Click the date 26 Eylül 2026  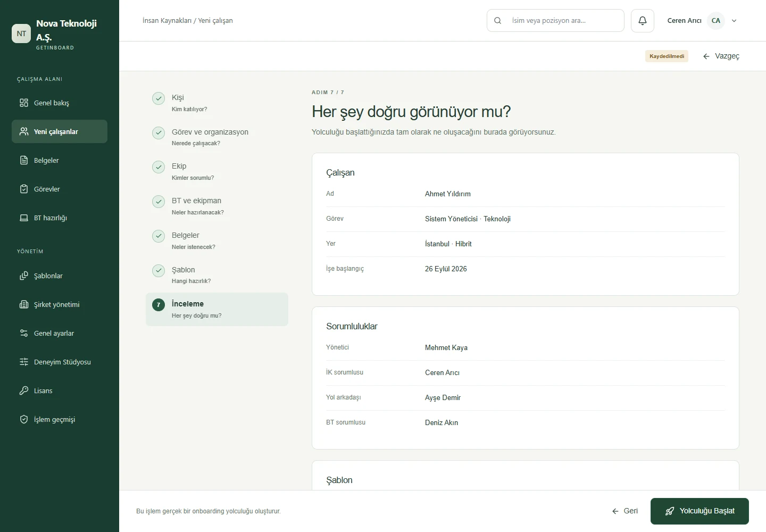(446, 269)
